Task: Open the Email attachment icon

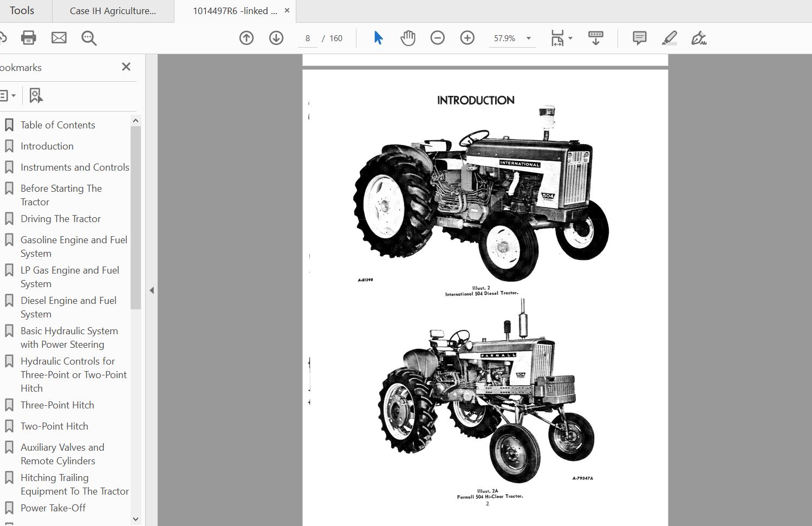Action: coord(59,38)
